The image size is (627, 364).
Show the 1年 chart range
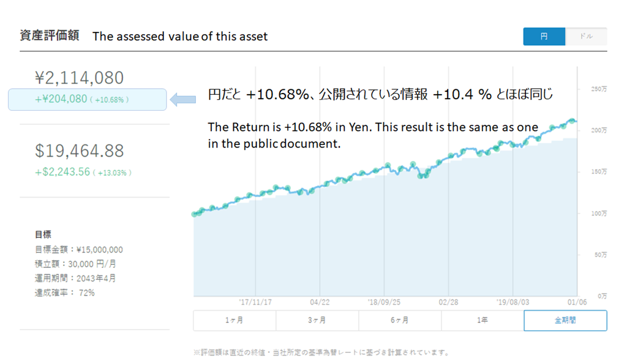pyautogui.click(x=482, y=321)
